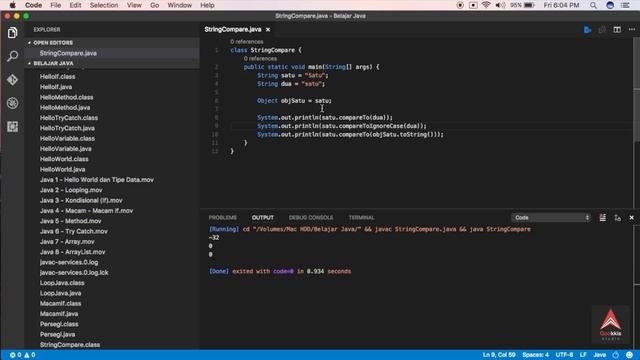Toggle output scroll lock icon
The image size is (640, 360).
(617, 218)
